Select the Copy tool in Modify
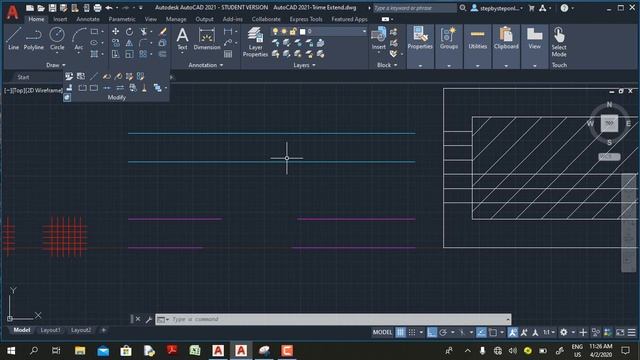The image size is (640, 360). [x=116, y=43]
